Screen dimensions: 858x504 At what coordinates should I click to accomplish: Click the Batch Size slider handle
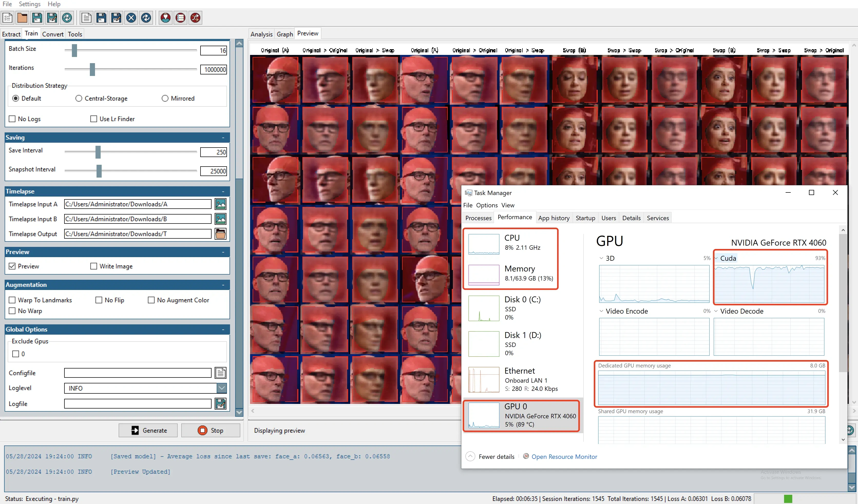pos(74,50)
